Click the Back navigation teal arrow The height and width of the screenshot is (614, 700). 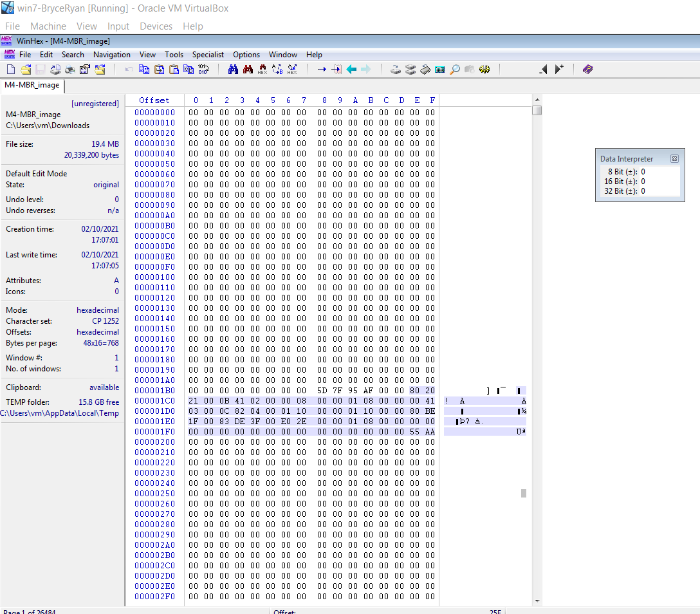351,70
